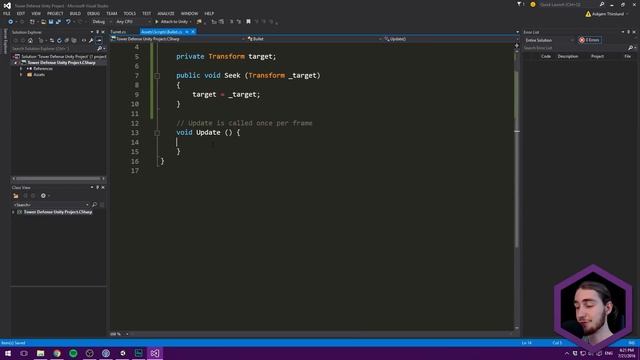Click the Search Solution Explorer field
Screen dimensions: 640x360
pyautogui.click(x=53, y=49)
